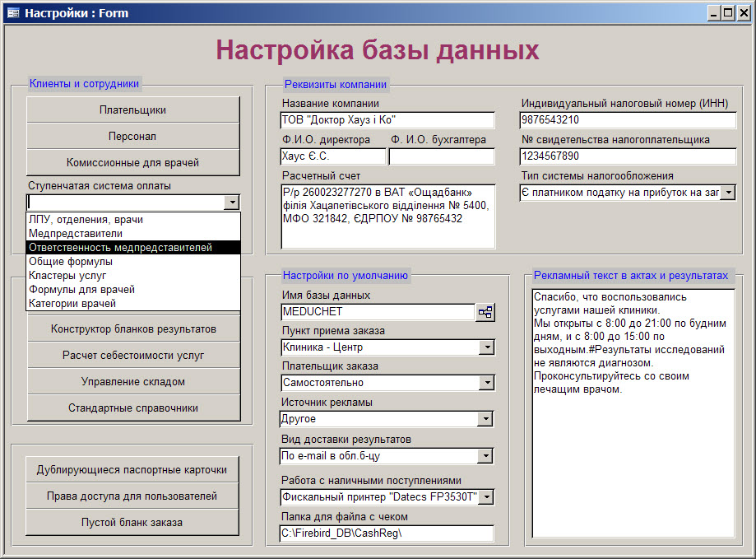Image resolution: width=756 pixels, height=559 pixels.
Task: Minimize the Настройки form window
Action: tap(713, 13)
